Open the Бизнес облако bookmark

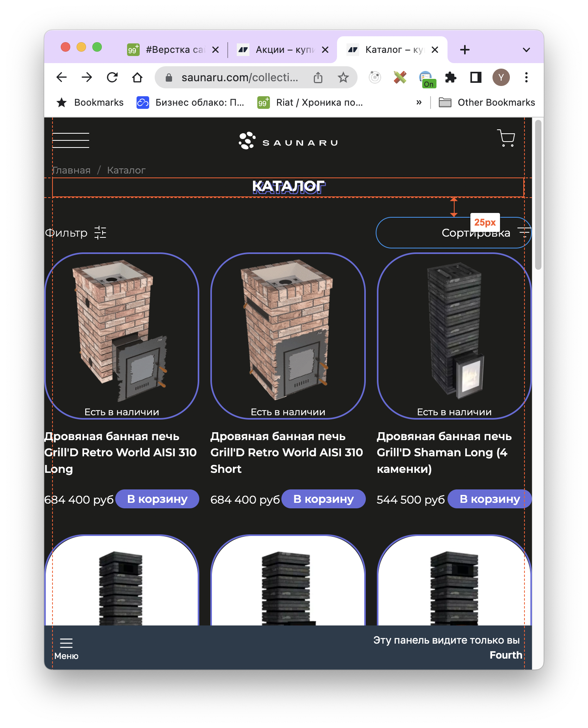click(x=191, y=103)
